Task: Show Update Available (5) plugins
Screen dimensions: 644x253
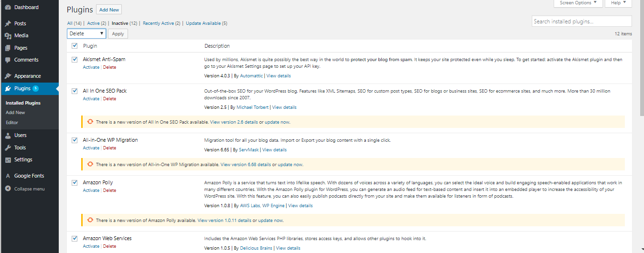Action: 206,23
